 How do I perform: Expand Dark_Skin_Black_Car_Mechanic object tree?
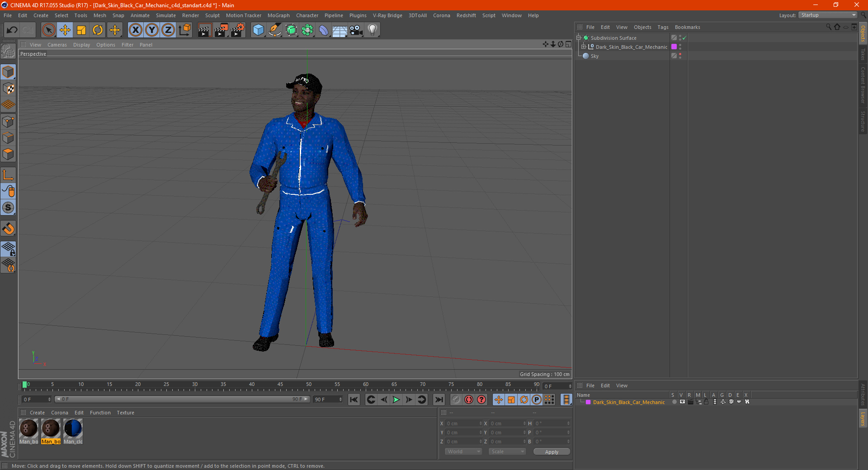click(x=583, y=47)
